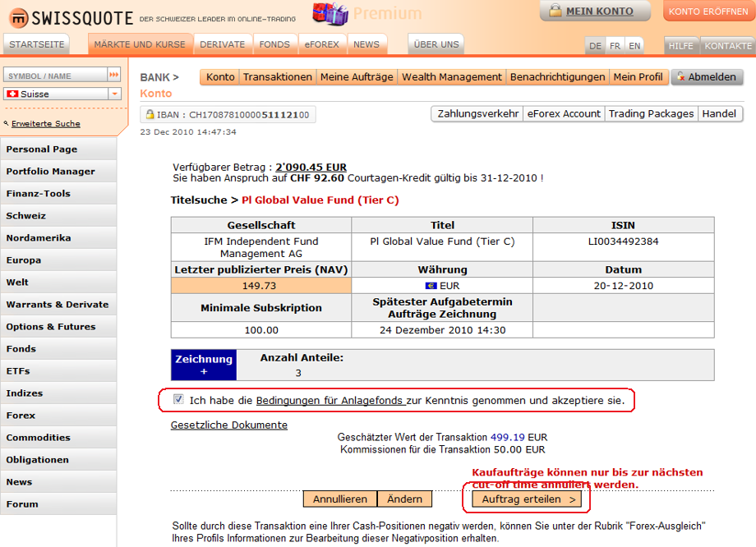Screen dimensions: 756x547
Task: Open the Märkte und Kurse tab
Action: tap(140, 44)
